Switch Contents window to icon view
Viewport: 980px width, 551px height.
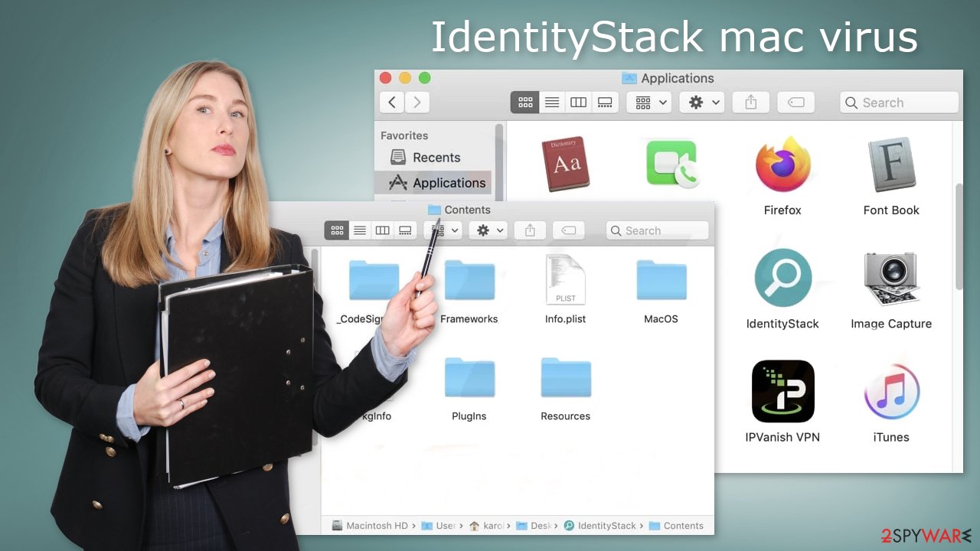click(337, 230)
